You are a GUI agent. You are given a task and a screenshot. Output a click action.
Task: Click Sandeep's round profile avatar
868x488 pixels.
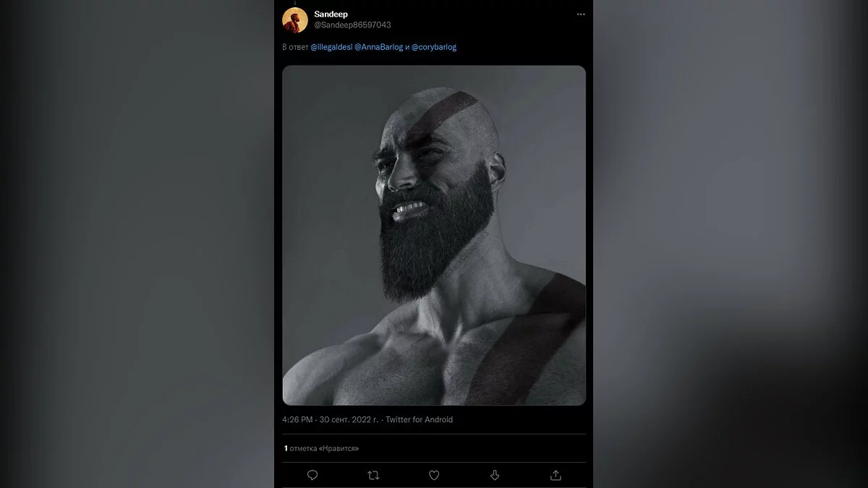tap(295, 20)
